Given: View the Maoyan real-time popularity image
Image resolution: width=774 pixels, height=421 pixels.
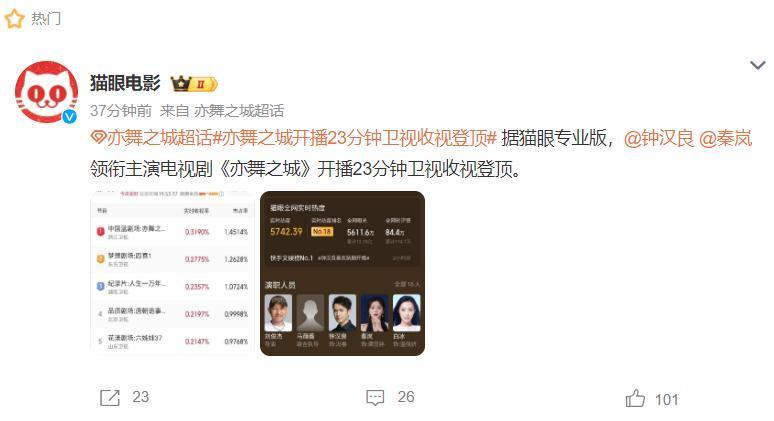Looking at the screenshot, I should 343,273.
